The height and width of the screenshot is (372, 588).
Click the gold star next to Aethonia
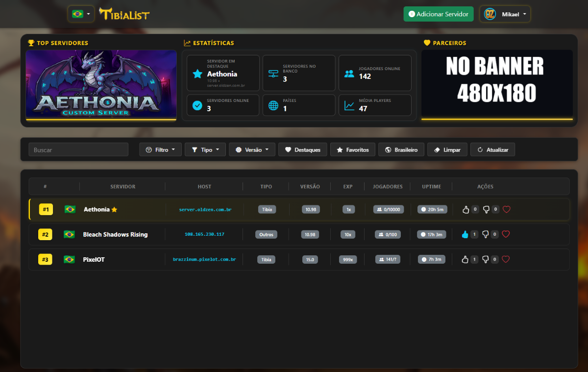coord(115,210)
